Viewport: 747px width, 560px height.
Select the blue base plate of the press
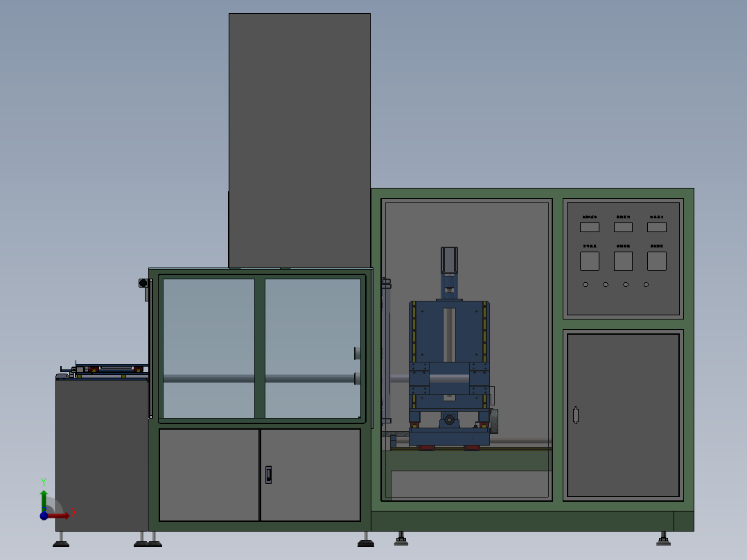(449, 437)
